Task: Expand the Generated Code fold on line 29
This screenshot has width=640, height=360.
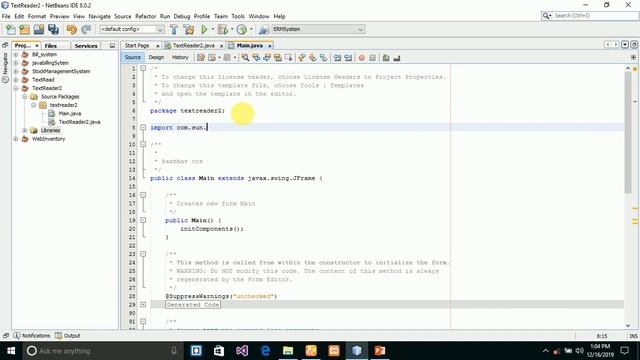Action: (x=143, y=305)
